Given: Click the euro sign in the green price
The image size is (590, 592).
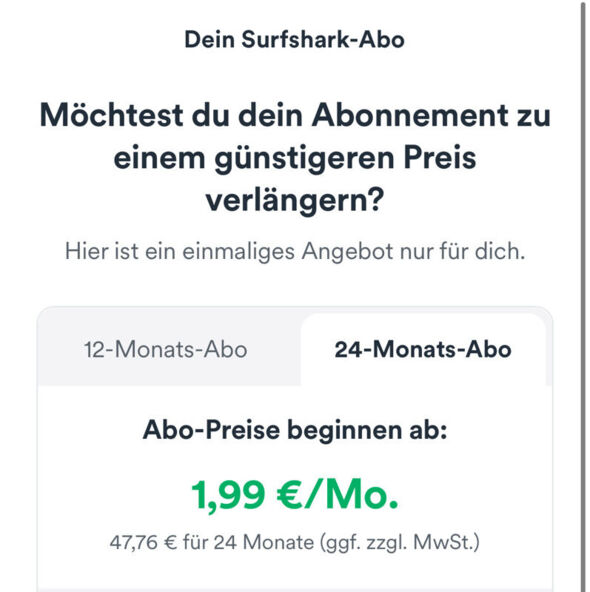Looking at the screenshot, I should click(x=291, y=495).
